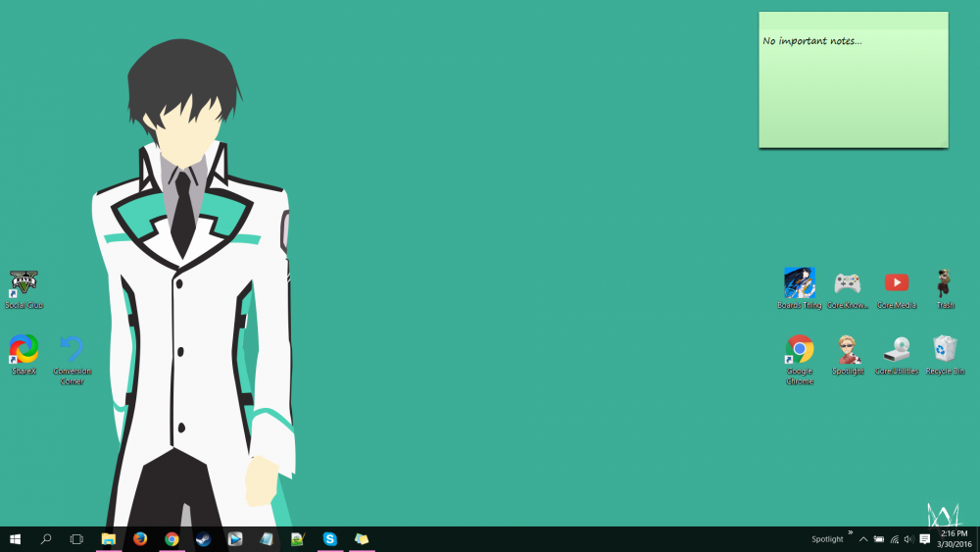
Task: Open Task View from the taskbar
Action: click(x=76, y=539)
